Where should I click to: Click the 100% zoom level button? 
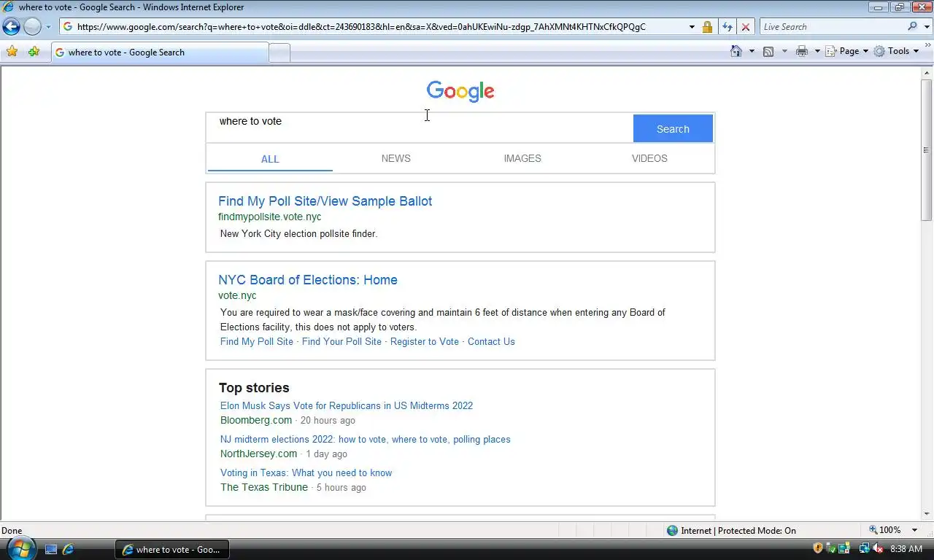[884, 530]
